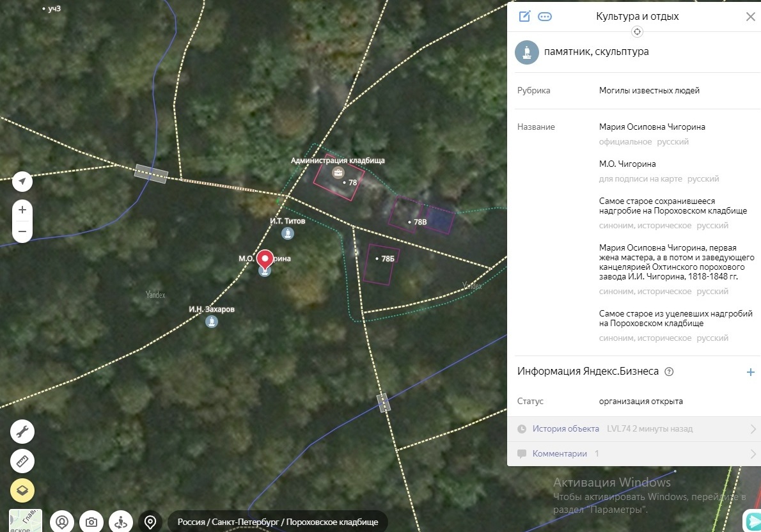This screenshot has height=532, width=761.
Task: Click the user profile round icon
Action: (x=62, y=522)
